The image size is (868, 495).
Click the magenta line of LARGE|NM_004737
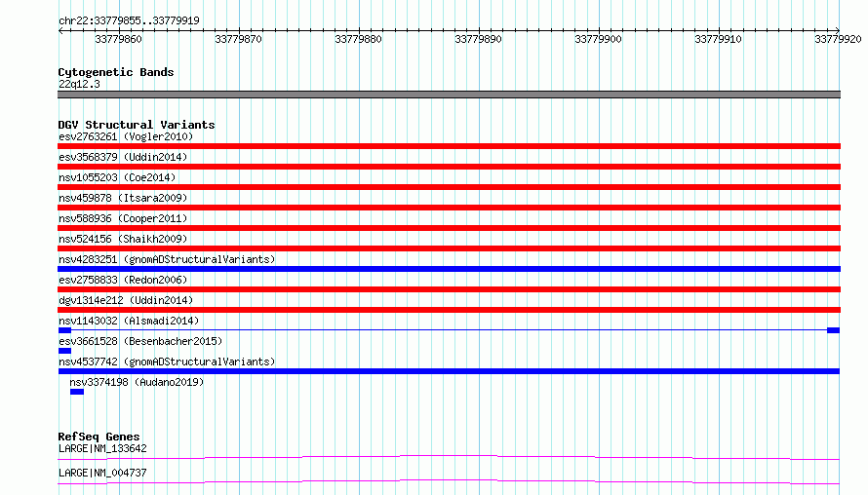click(x=449, y=481)
